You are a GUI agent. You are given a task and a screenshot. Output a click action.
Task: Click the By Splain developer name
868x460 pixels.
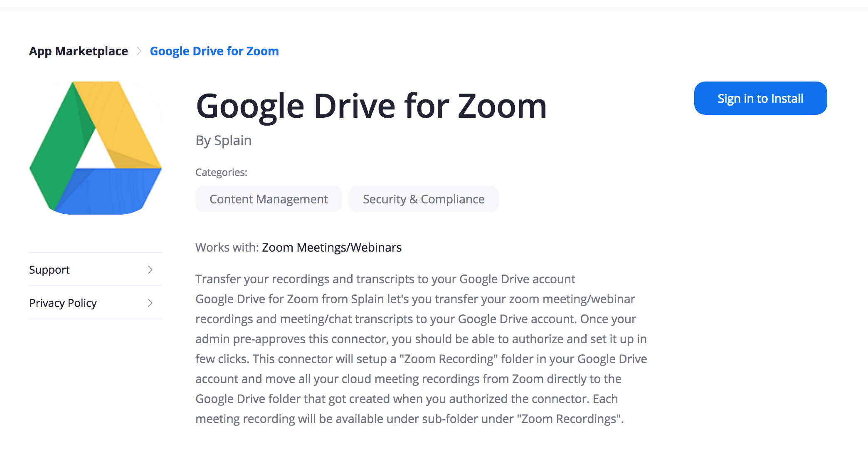pos(224,141)
